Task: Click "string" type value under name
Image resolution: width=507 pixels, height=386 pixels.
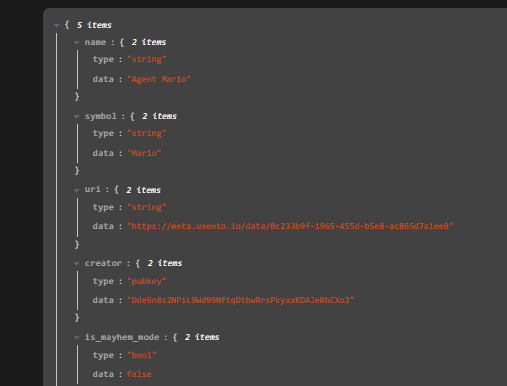Action: 147,59
